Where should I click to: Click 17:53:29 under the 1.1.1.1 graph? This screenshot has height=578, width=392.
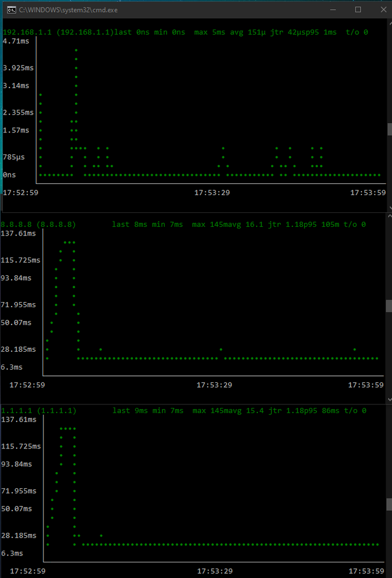tap(215, 571)
